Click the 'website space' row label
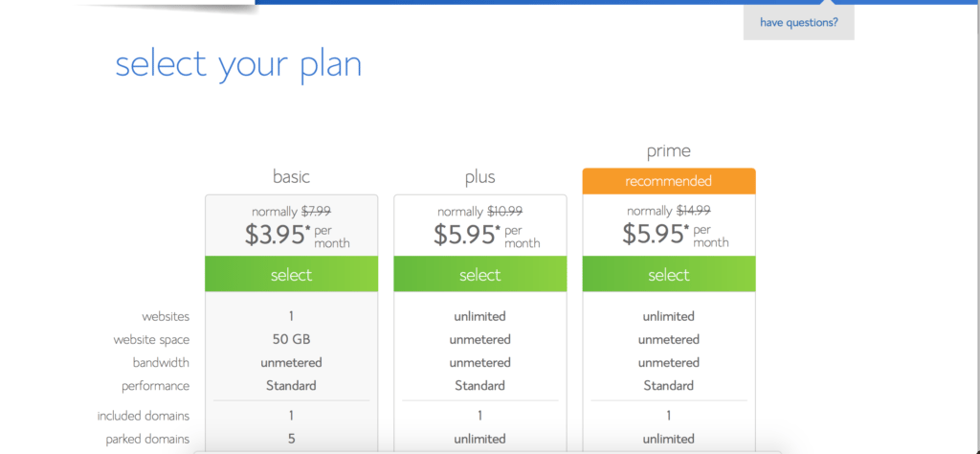980x454 pixels. pyautogui.click(x=151, y=340)
